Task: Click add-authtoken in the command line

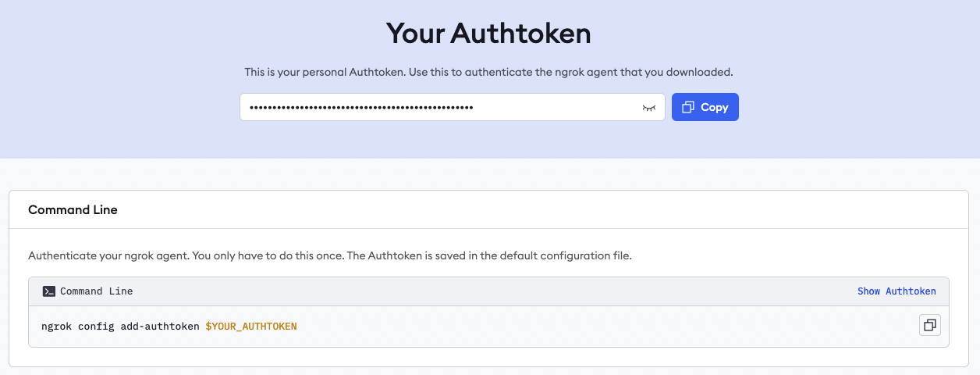Action: click(x=160, y=326)
